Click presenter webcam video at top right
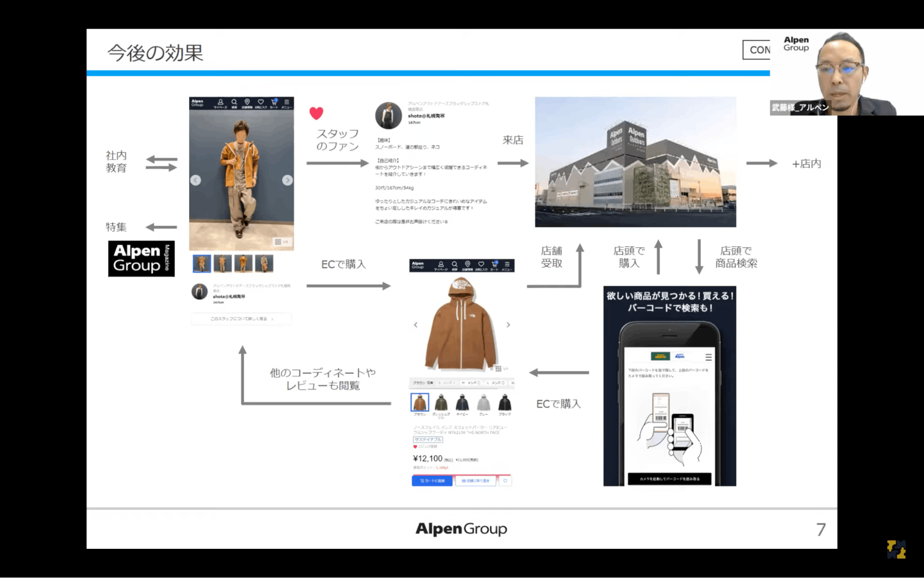This screenshot has width=924, height=578. 847,72
